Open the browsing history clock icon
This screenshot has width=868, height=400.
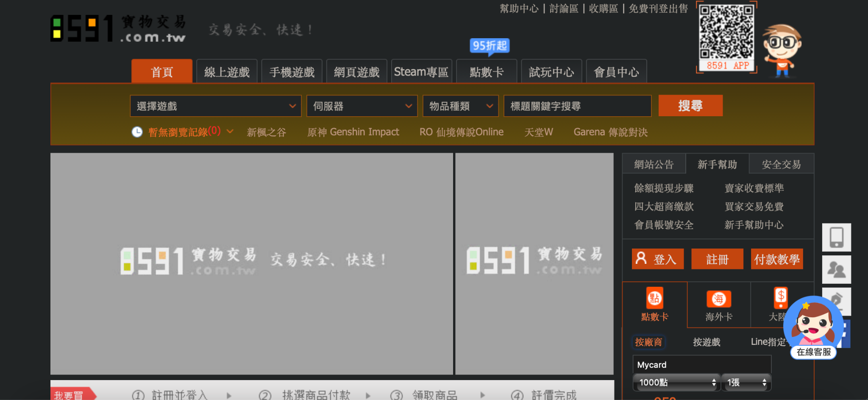coord(137,132)
